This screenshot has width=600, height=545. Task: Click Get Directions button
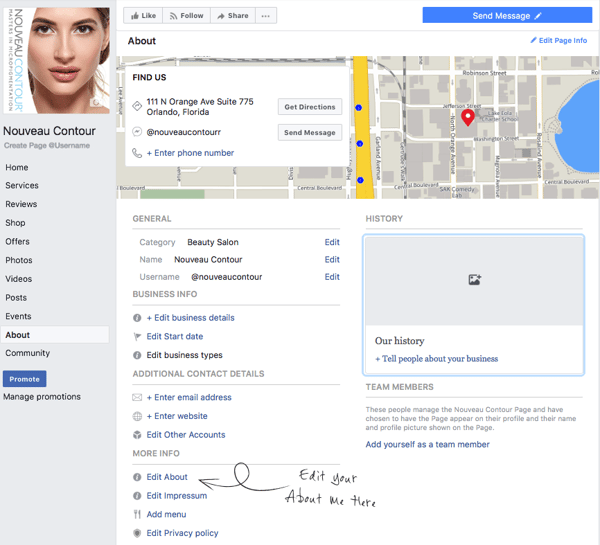[309, 107]
